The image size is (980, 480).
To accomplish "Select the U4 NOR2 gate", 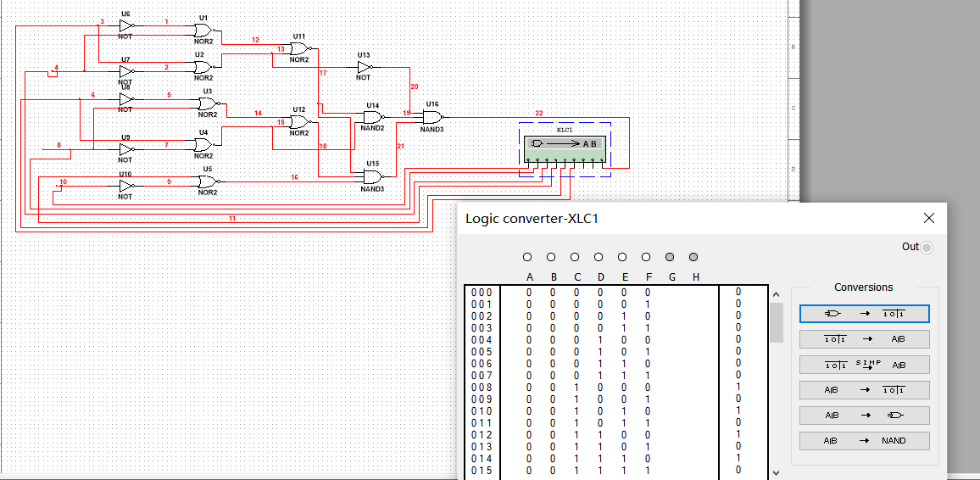I will (x=203, y=144).
